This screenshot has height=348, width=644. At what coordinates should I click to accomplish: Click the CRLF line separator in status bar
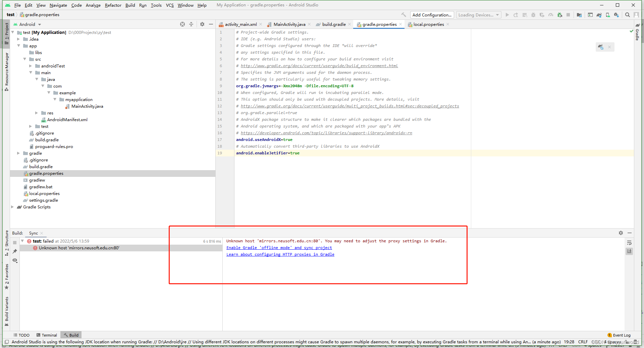(x=583, y=342)
